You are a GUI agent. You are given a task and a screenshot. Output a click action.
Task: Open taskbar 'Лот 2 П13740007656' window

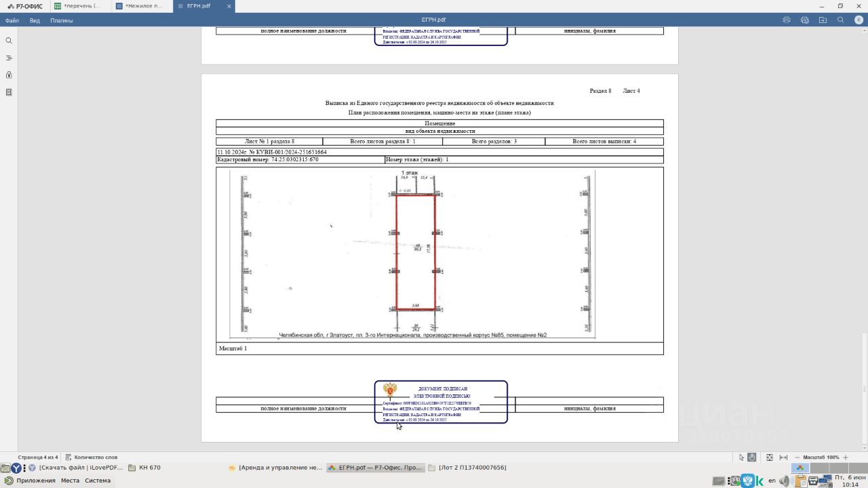pos(467,468)
